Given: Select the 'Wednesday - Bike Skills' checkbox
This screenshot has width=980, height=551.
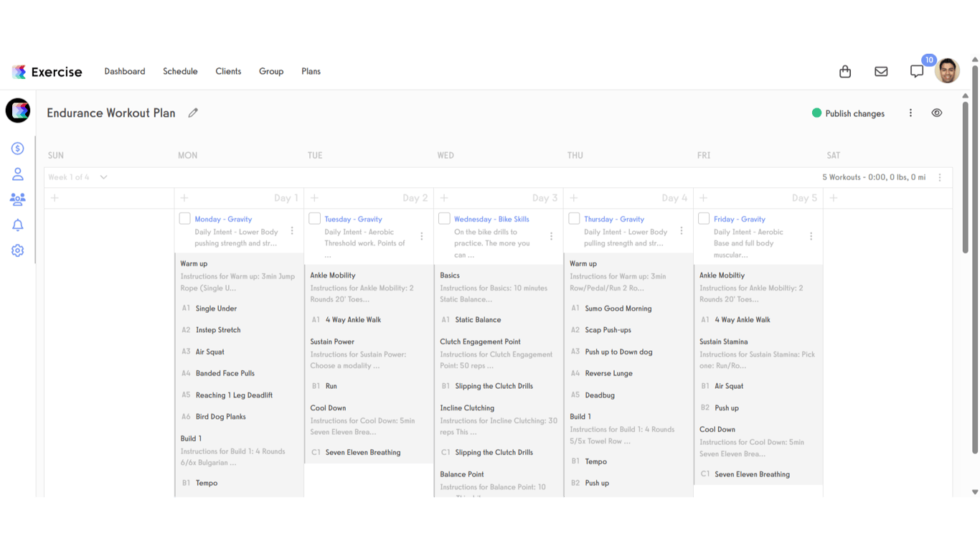Looking at the screenshot, I should coord(444,219).
